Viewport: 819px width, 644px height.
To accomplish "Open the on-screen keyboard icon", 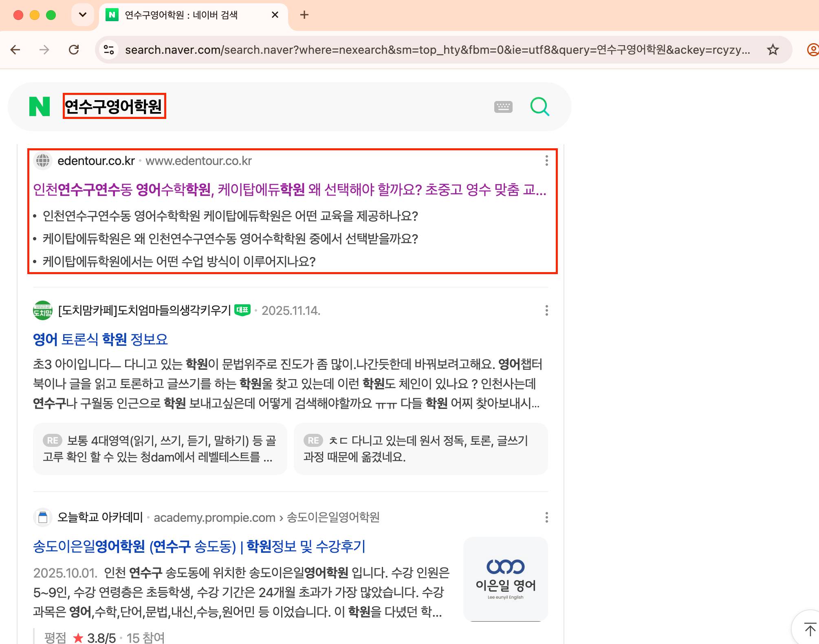I will coord(503,107).
